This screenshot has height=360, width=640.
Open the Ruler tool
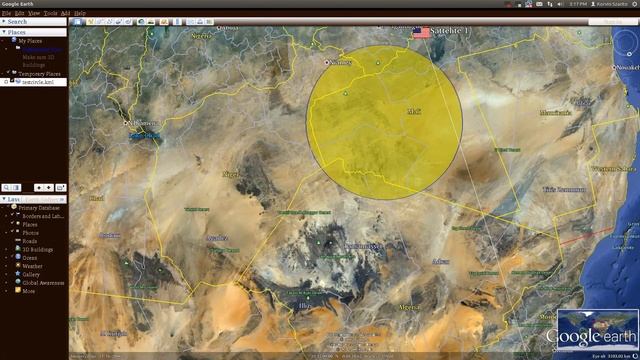[177, 22]
